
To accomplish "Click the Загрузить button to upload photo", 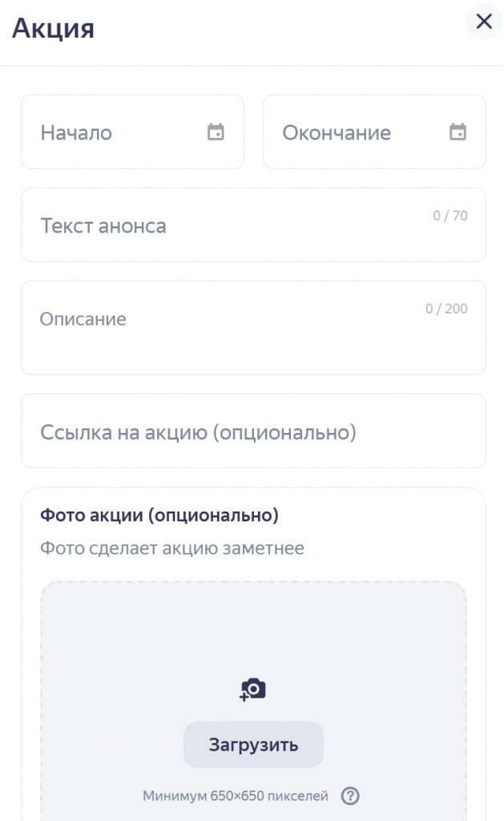I will (x=252, y=744).
